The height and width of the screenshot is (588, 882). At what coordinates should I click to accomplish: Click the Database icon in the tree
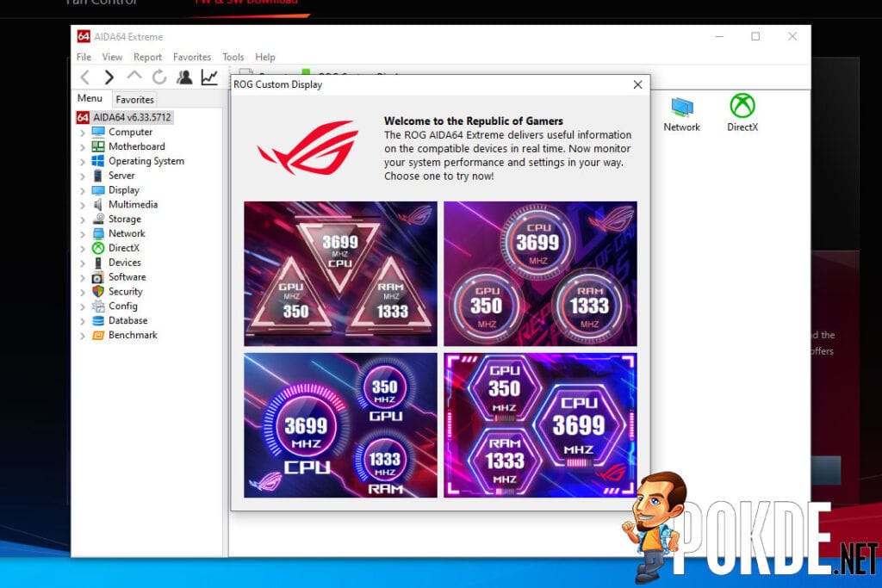tap(98, 321)
